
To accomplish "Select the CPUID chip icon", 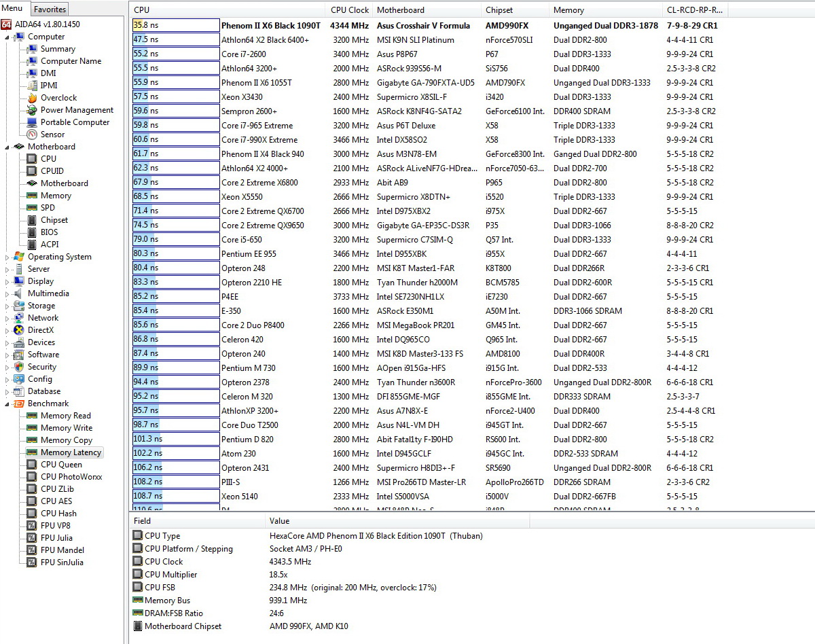I will coord(31,171).
